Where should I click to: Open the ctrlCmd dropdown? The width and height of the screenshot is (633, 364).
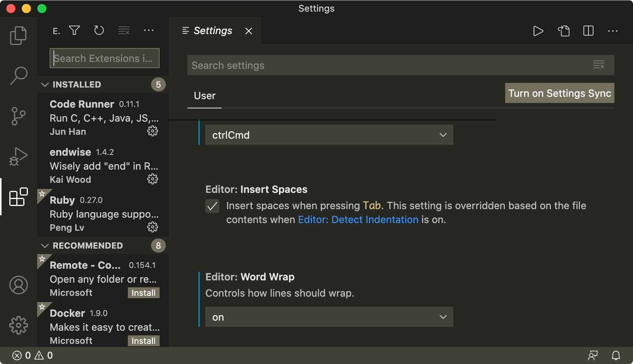(329, 135)
